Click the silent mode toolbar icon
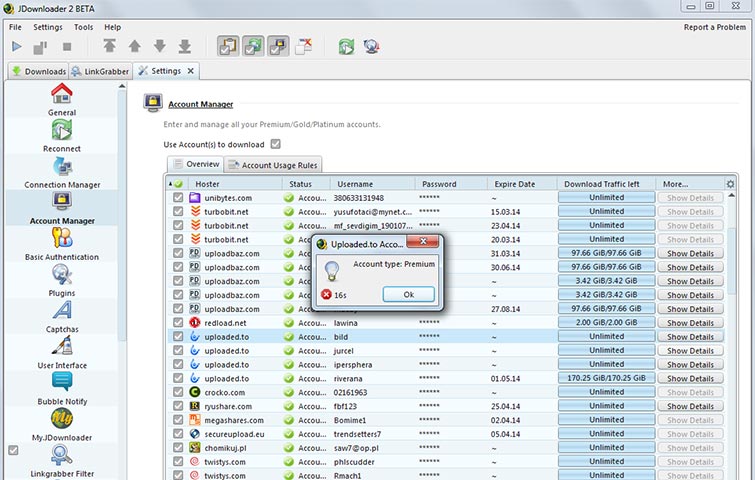Screen dimensions: 755x480 (303, 46)
